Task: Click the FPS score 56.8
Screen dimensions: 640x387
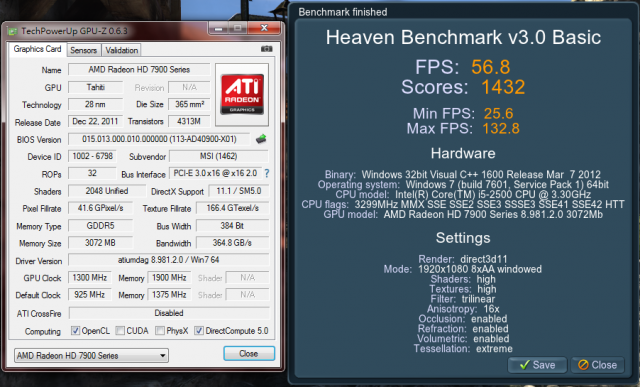Action: click(491, 67)
